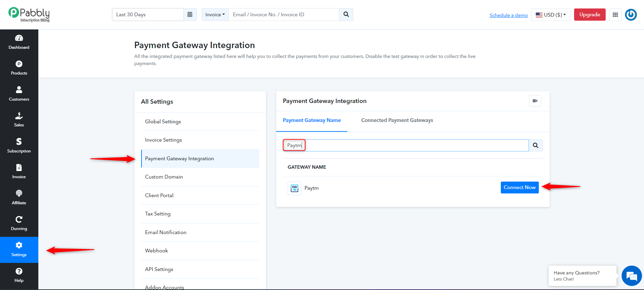
Task: Click Connect Now for Paytm
Action: click(519, 187)
